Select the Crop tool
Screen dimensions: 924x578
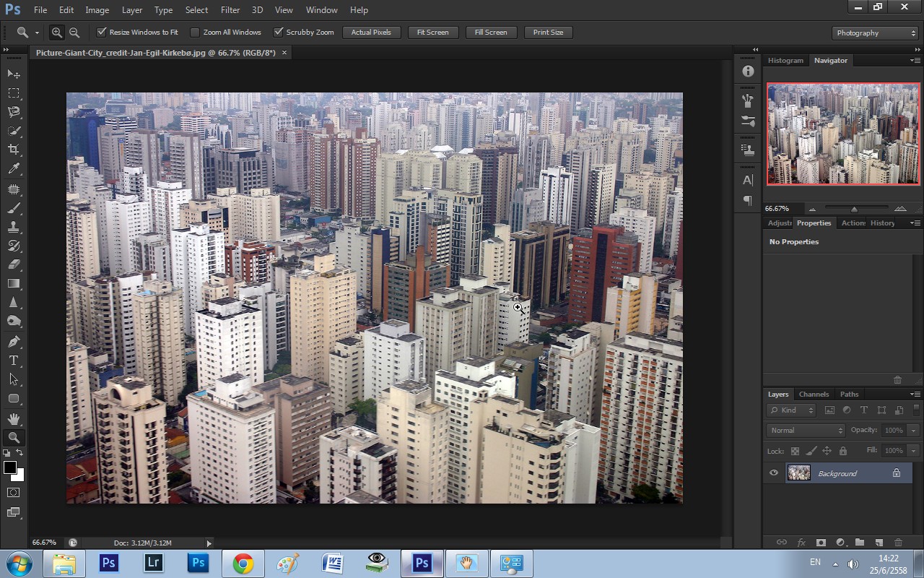[x=14, y=150]
